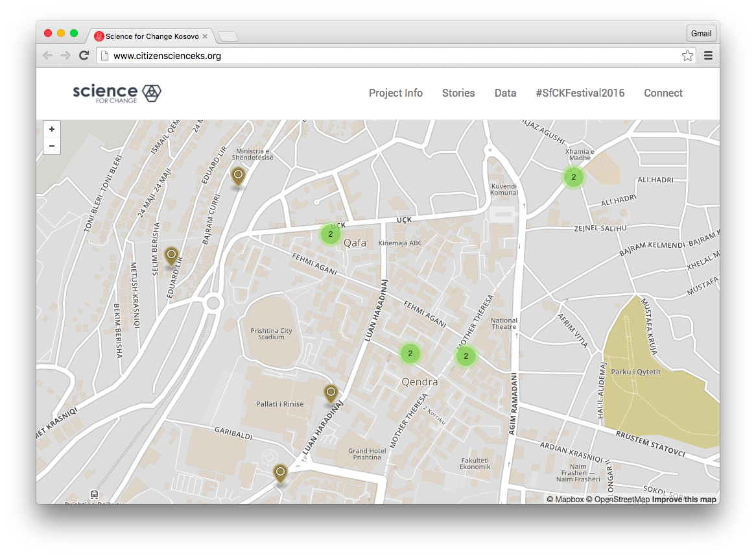Screen dimensions: 756x556
Task: Click the Xhamia e Madhe label
Action: pyautogui.click(x=580, y=154)
